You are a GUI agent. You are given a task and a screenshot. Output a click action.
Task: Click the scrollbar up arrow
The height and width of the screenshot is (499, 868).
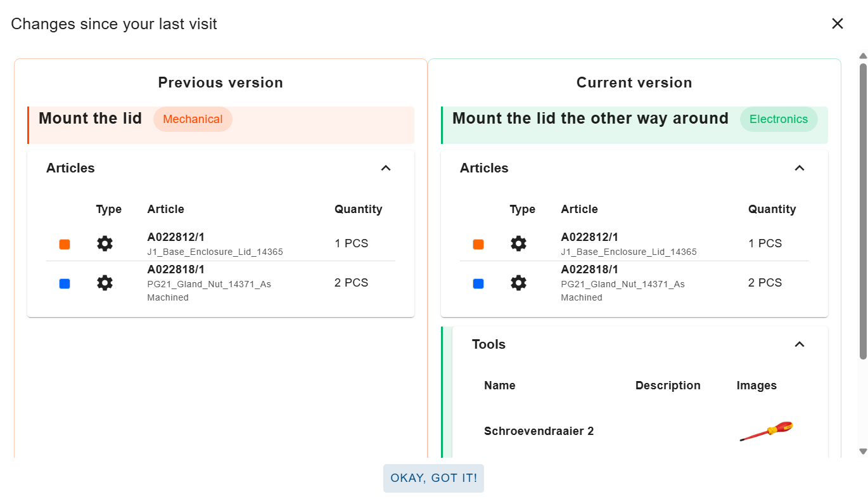click(863, 56)
